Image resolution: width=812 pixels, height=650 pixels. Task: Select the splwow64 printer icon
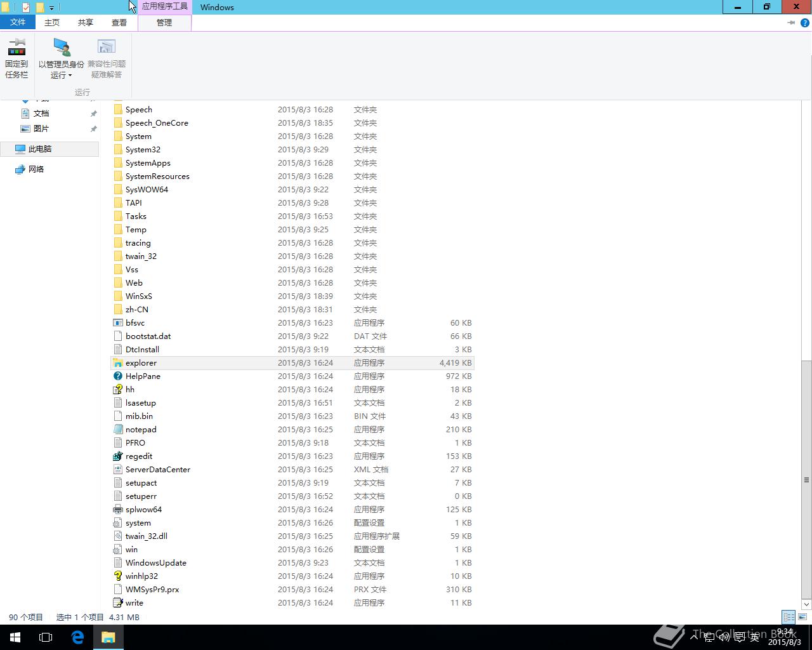coord(117,509)
